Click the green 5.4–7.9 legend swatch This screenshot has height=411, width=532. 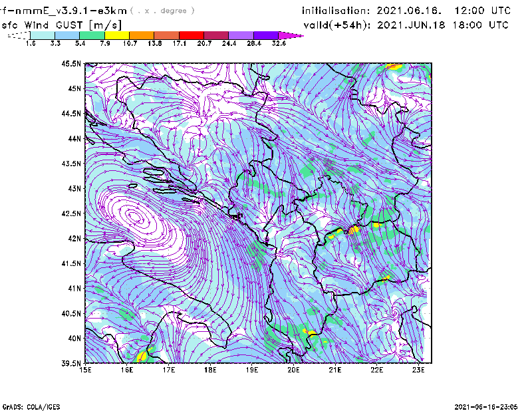click(x=92, y=35)
